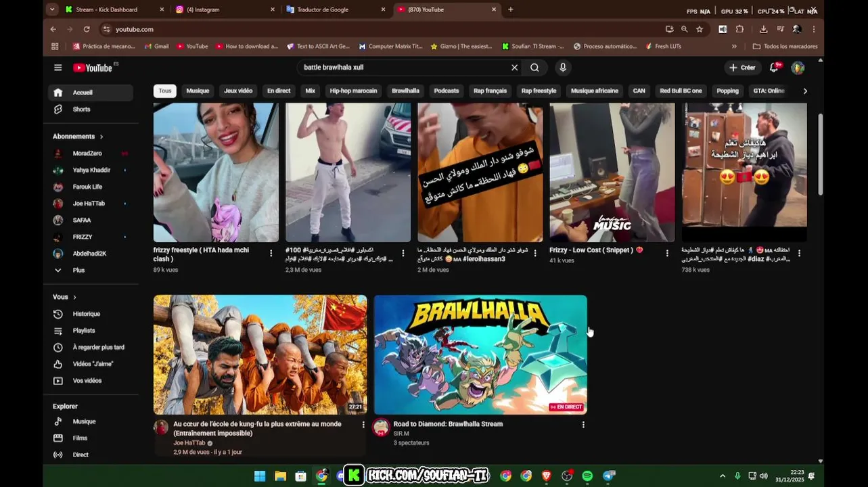Open the Brave browser taskbar icon
The width and height of the screenshot is (868, 487).
pos(547,476)
